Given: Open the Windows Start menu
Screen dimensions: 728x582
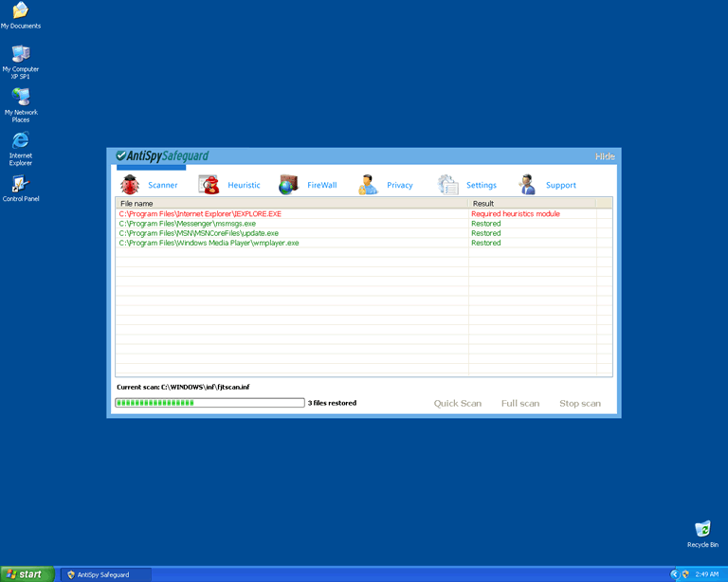Looking at the screenshot, I should tap(26, 574).
